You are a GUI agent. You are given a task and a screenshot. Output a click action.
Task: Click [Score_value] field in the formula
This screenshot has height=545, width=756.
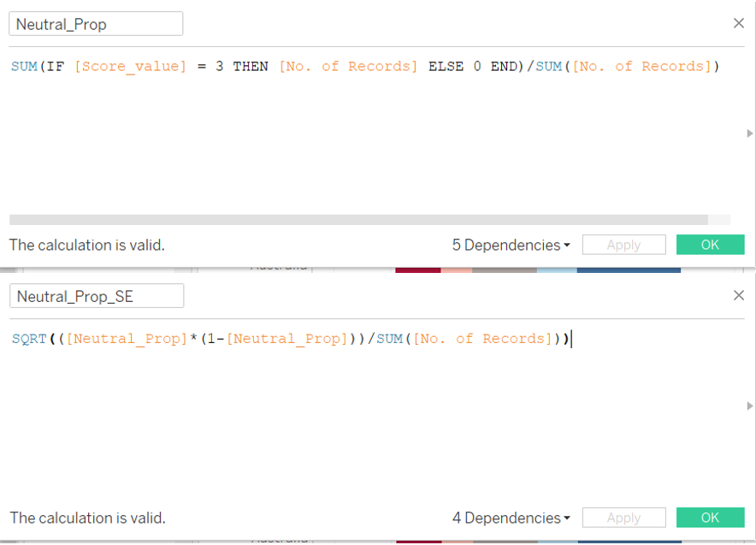coord(130,67)
